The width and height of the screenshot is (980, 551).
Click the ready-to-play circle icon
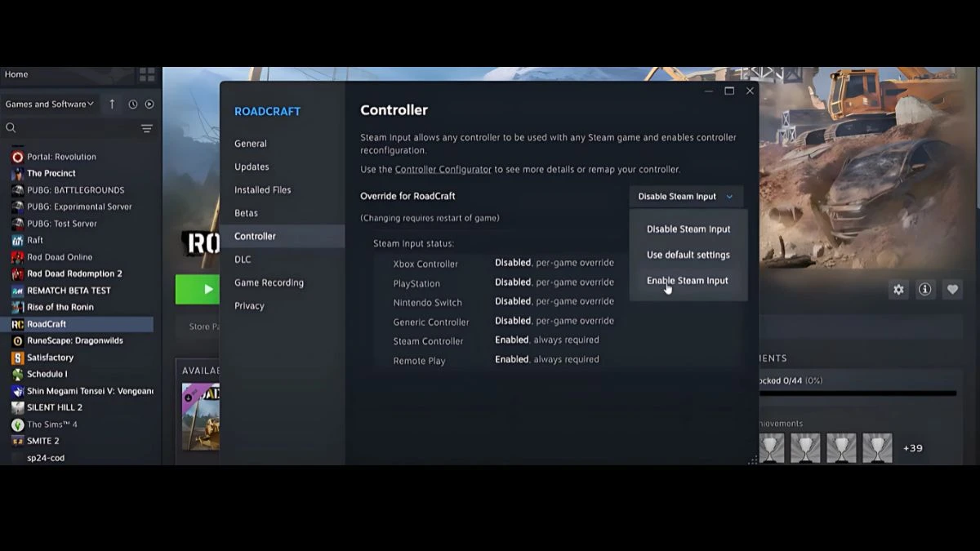tap(149, 104)
